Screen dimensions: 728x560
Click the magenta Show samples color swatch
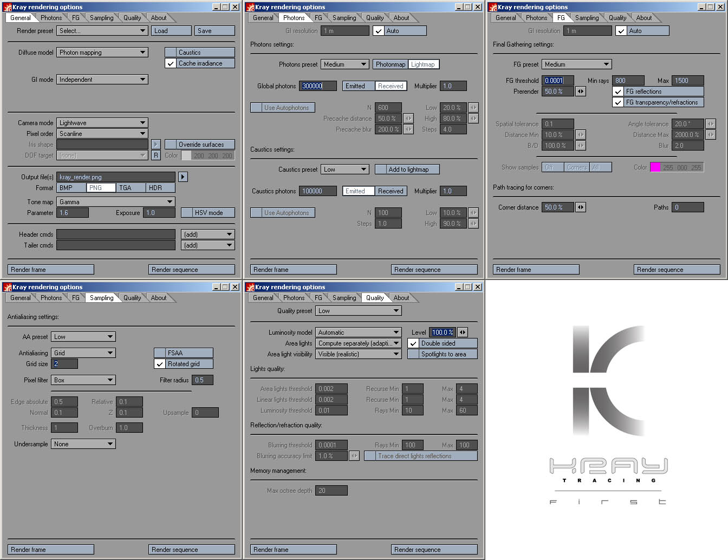[655, 167]
